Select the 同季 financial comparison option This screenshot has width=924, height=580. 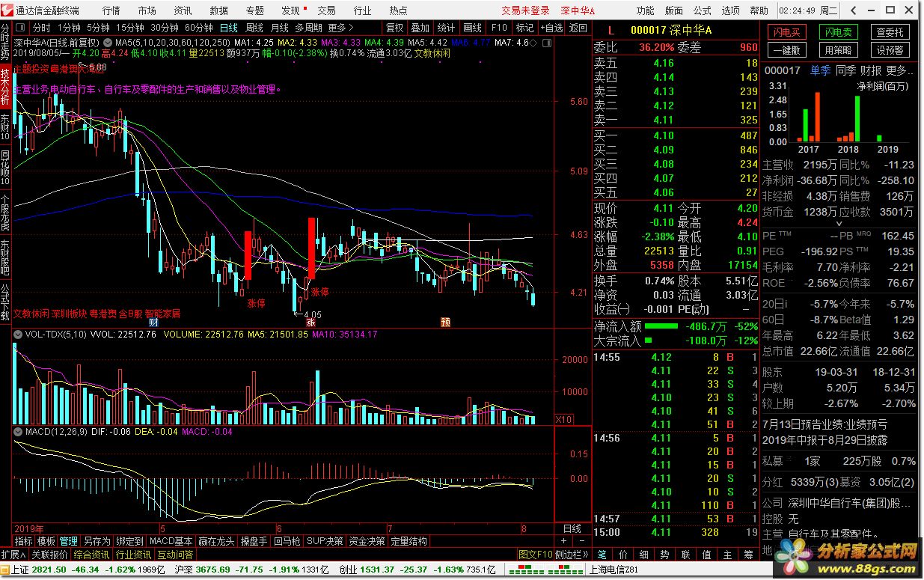[x=845, y=70]
